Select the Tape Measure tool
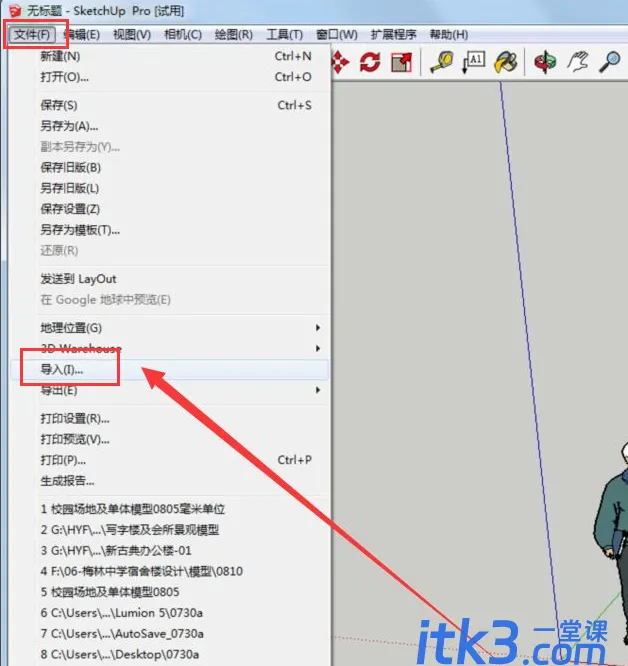 [x=442, y=63]
